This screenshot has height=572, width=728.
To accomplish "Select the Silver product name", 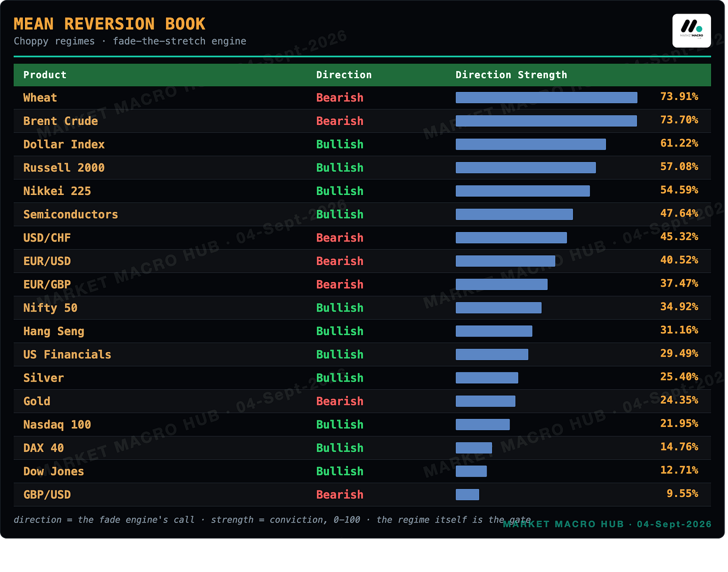I will tap(43, 378).
